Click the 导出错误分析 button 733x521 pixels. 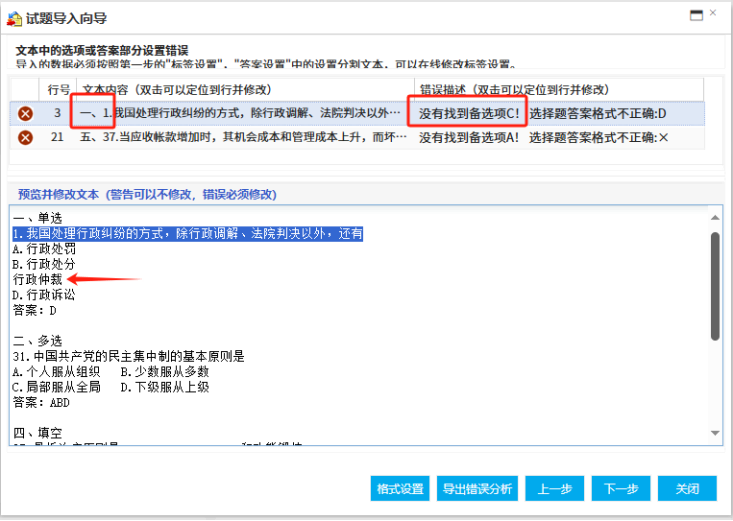[x=476, y=489]
